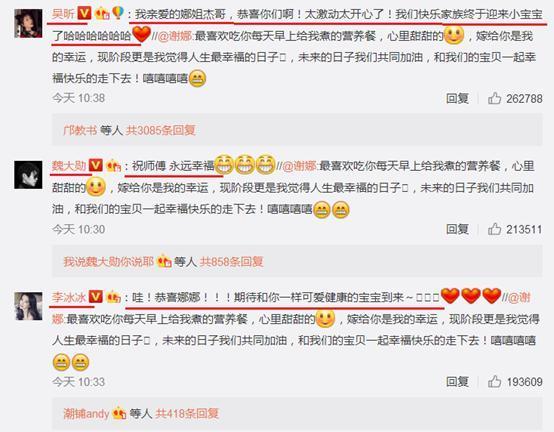This screenshot has height=432, width=554.
Task: Like 李冰冰's comment with thumbs-up icon
Action: point(494,381)
